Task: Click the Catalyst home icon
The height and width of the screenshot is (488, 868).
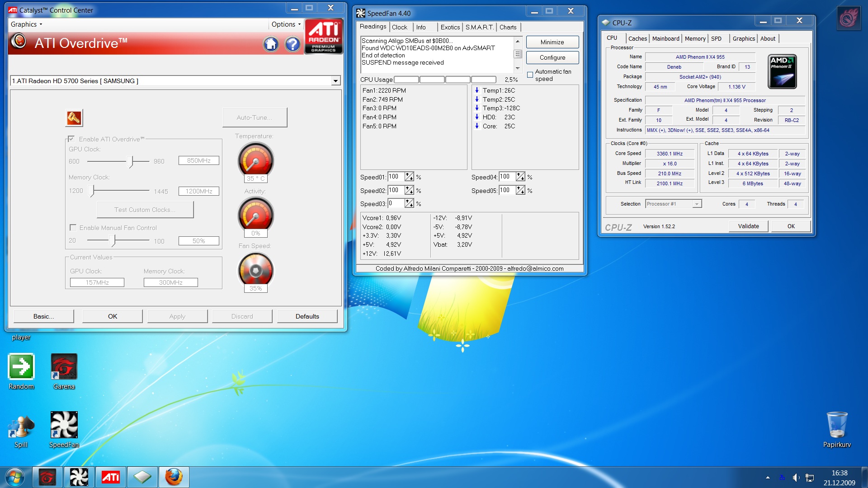Action: tap(271, 44)
